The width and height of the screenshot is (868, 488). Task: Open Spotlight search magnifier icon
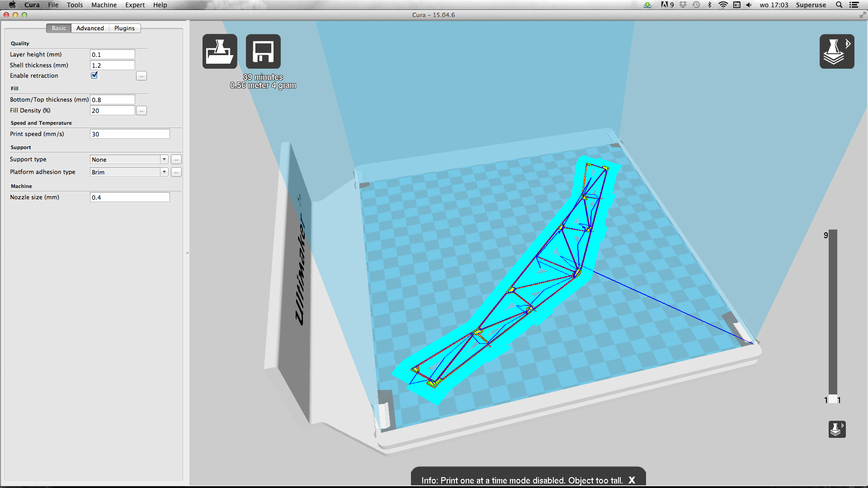tap(839, 5)
